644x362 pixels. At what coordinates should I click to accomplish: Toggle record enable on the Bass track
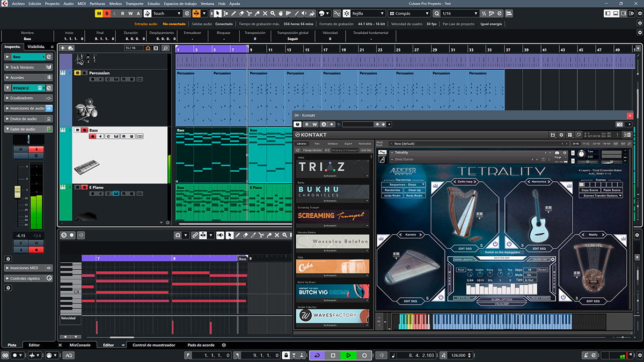(x=93, y=137)
